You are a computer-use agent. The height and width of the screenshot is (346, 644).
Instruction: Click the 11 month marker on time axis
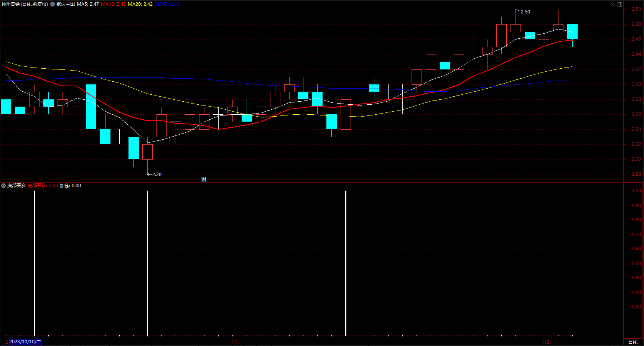[235, 342]
